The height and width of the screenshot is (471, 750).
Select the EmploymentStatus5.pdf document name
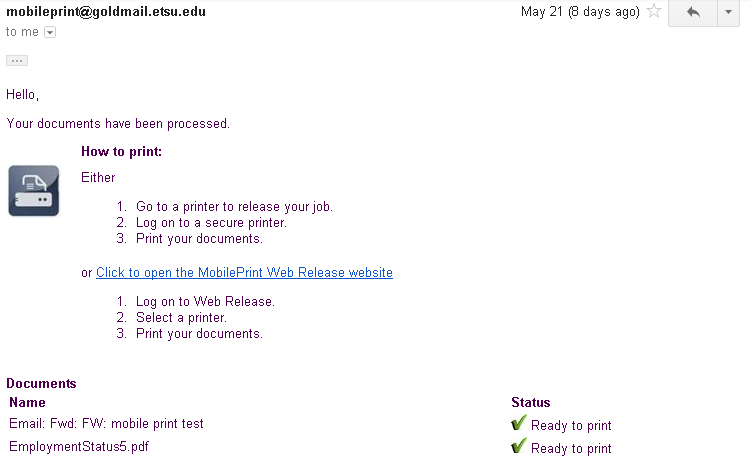coord(79,447)
